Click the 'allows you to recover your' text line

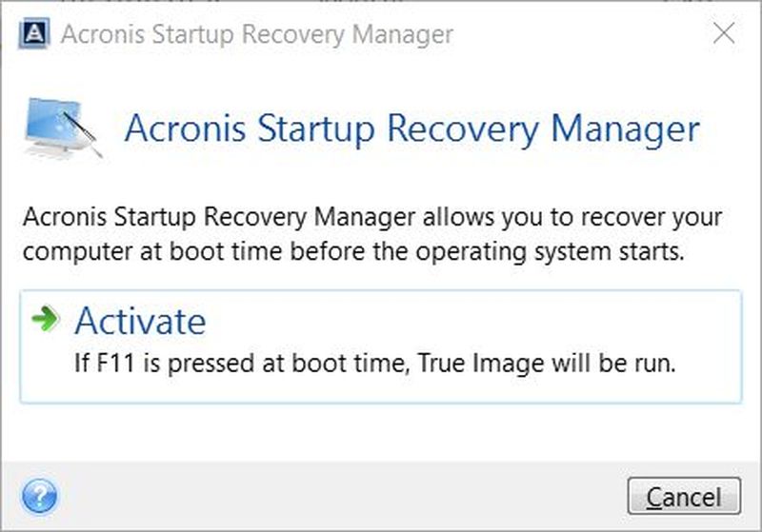[373, 217]
